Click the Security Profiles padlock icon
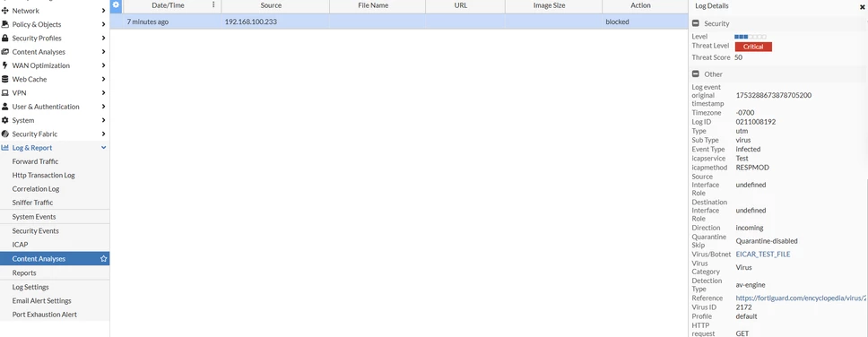Viewport: 868px width, 337px height. pyautogui.click(x=5, y=39)
